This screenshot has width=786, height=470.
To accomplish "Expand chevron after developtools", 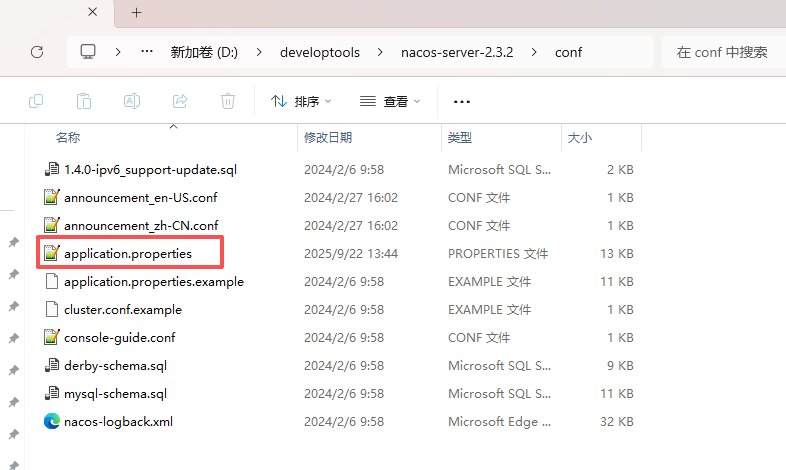I will click(380, 52).
